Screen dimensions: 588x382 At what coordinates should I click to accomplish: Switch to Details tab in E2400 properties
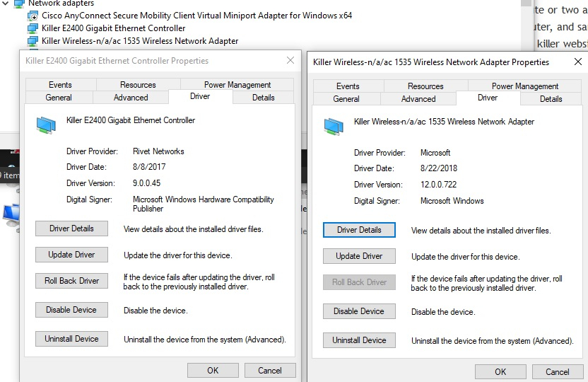(x=263, y=98)
